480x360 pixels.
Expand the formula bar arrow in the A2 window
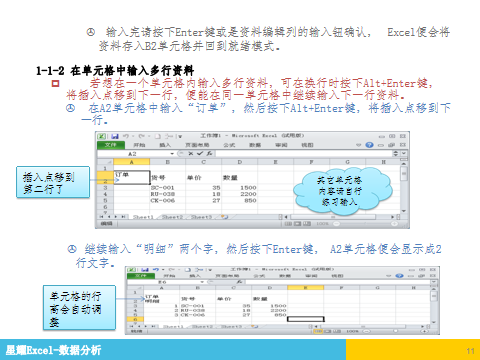[404, 153]
